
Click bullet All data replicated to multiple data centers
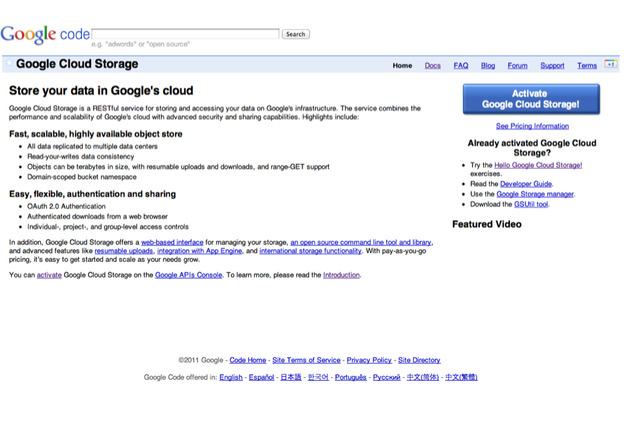point(92,146)
